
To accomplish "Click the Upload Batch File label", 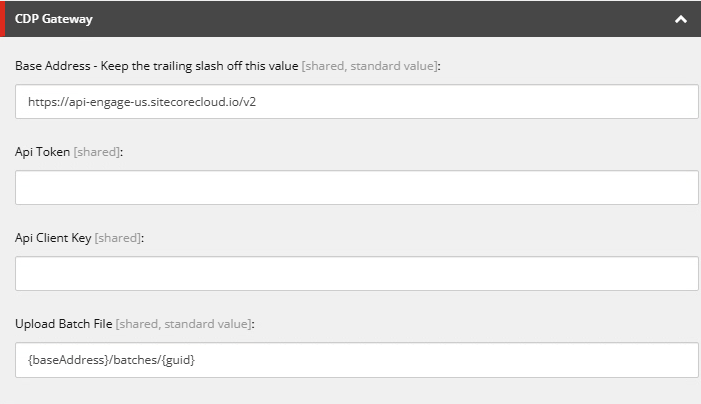I will 64,323.
